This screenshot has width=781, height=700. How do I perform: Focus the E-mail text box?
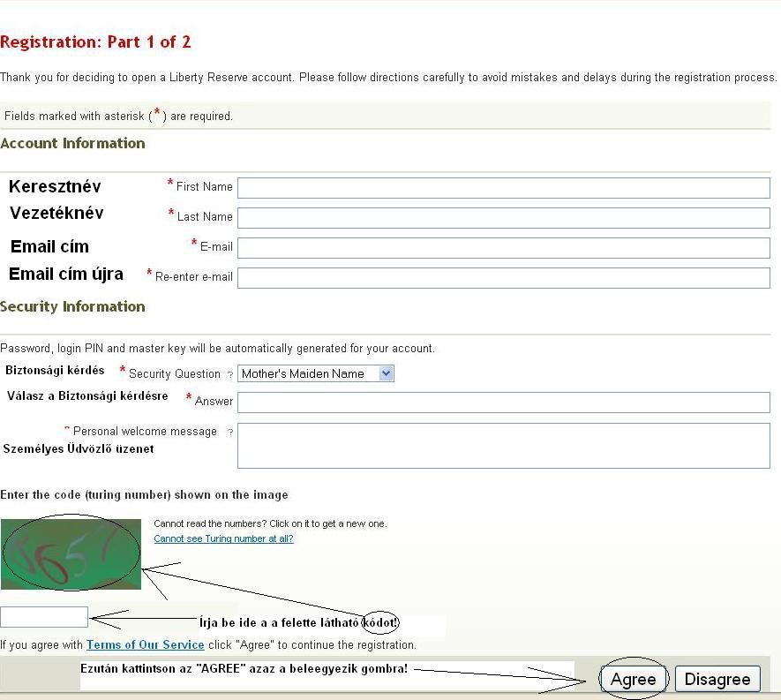pyautogui.click(x=504, y=248)
